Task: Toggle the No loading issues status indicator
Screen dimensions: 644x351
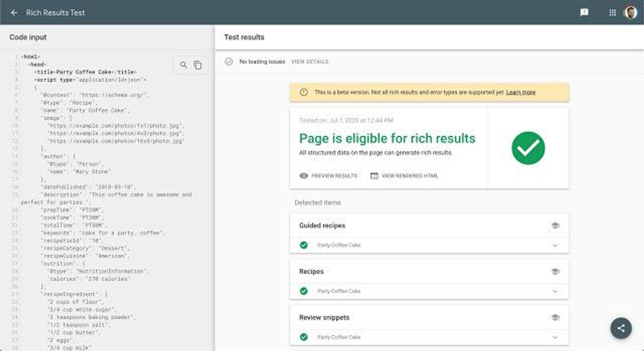Action: pos(229,61)
